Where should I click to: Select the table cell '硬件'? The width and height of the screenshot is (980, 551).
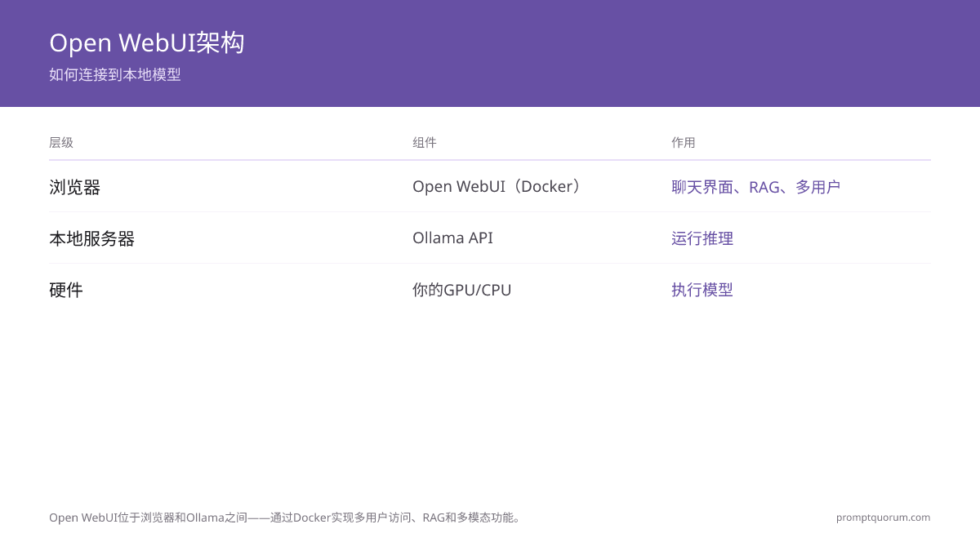click(66, 290)
